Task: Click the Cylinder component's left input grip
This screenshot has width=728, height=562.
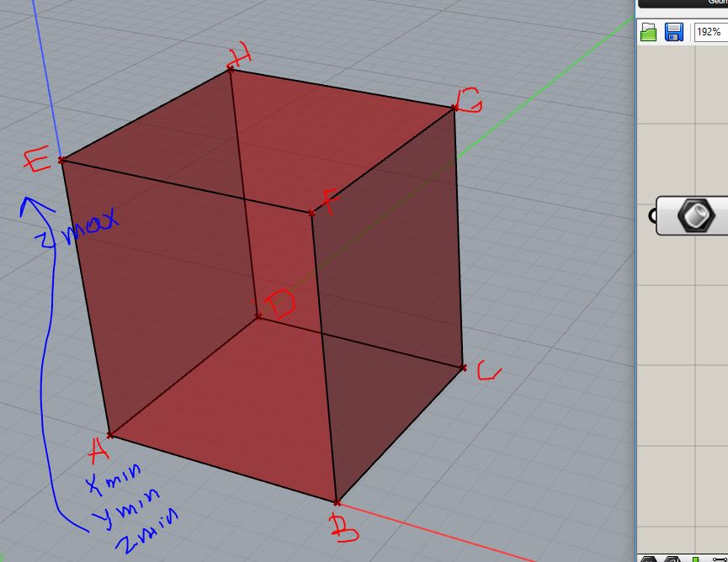Action: pyautogui.click(x=653, y=215)
